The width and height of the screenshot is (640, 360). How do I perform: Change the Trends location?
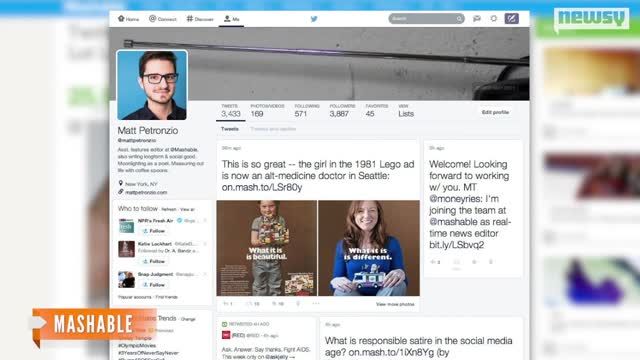188,319
